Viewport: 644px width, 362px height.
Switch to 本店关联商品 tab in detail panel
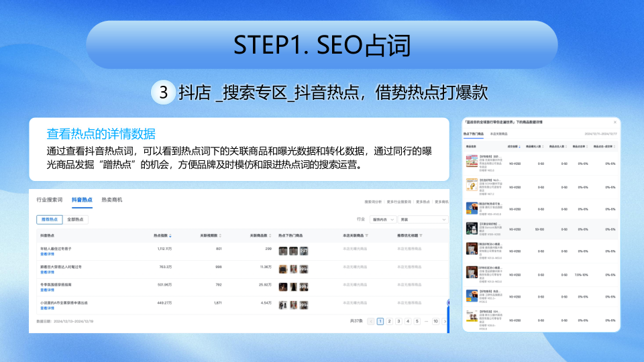498,134
